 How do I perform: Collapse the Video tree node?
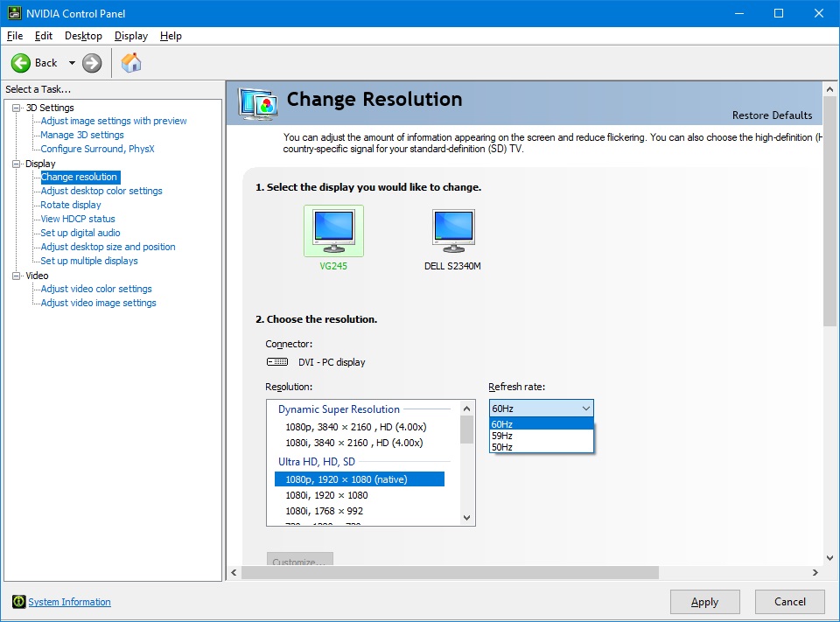point(16,276)
